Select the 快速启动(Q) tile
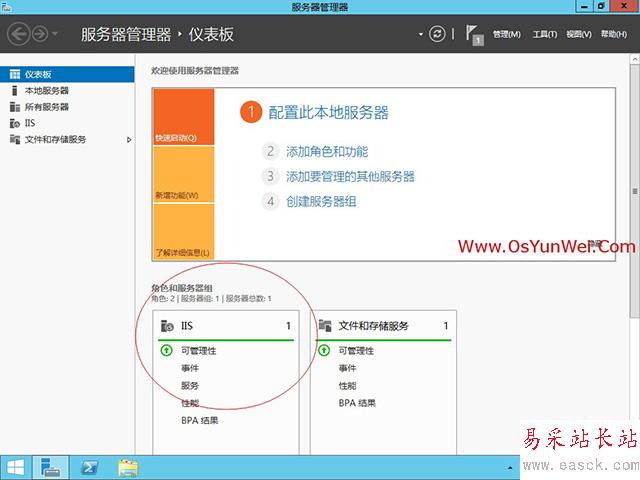 point(183,117)
